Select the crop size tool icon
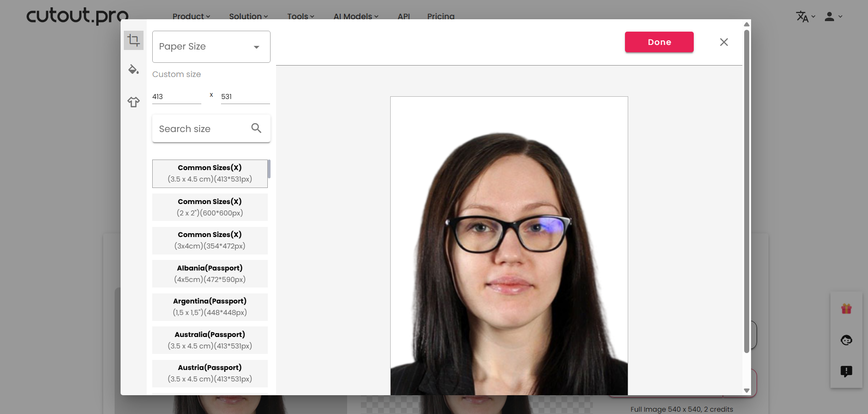Viewport: 868px width, 414px height. click(x=133, y=40)
